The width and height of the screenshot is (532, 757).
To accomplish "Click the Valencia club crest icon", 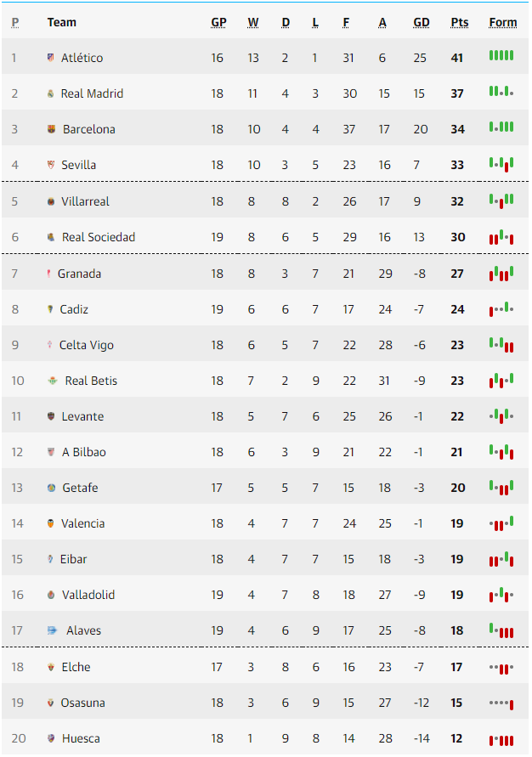I will [x=51, y=523].
